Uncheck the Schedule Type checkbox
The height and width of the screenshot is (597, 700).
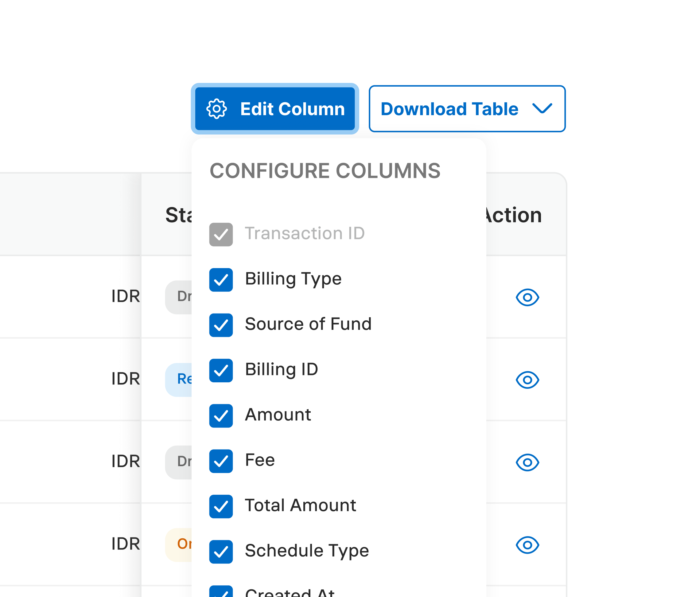[221, 552]
